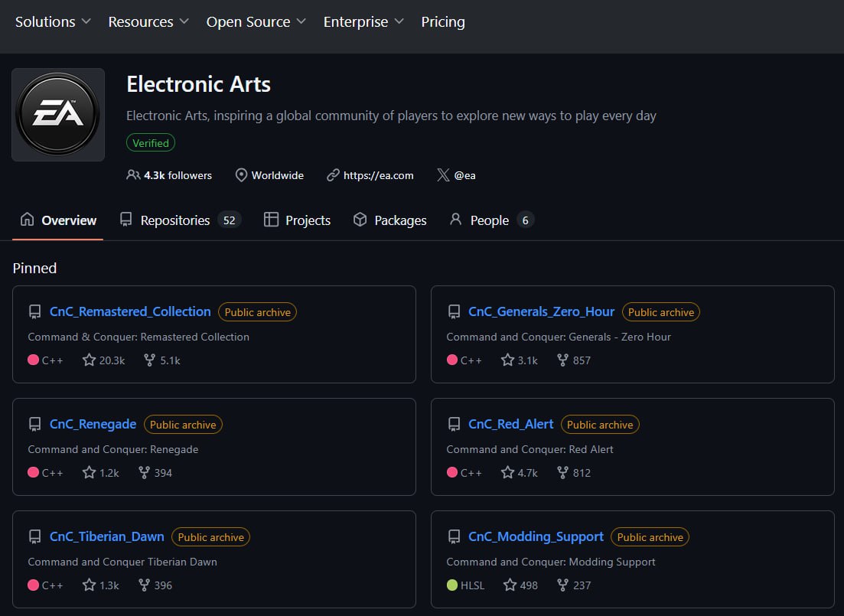The width and height of the screenshot is (844, 616).
Task: Click the 396 forks on CnC_Tiberian_Dawn
Action: click(155, 585)
